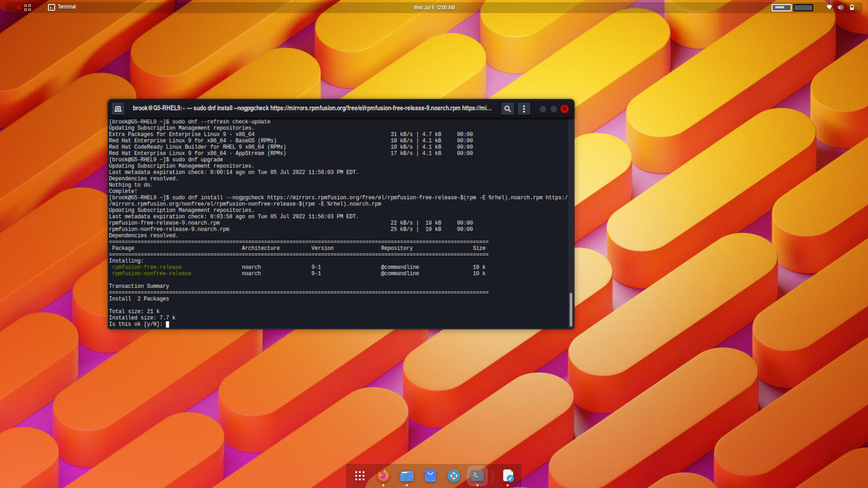Click the 'Install 2 Packages' line

click(139, 299)
